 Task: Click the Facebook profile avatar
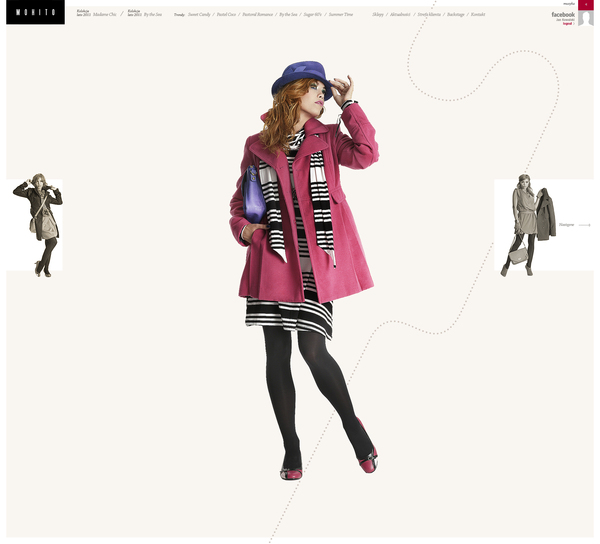(586, 20)
